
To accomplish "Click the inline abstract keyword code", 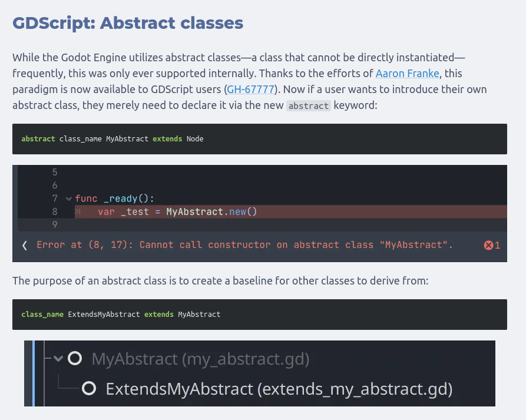I will click(309, 106).
